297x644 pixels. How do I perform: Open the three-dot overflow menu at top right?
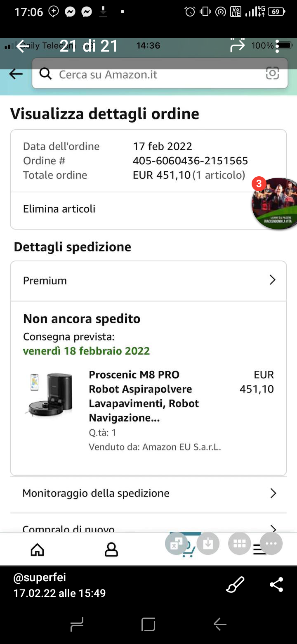point(278,46)
